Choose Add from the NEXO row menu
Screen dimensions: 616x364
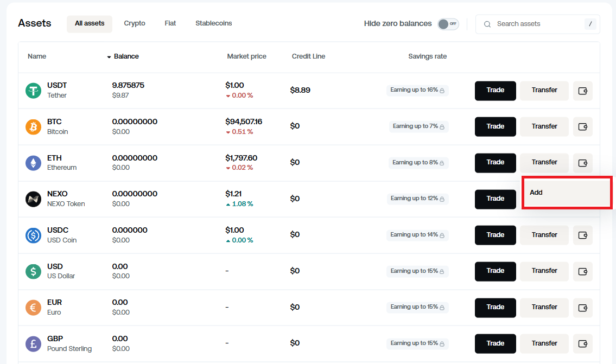pos(567,193)
